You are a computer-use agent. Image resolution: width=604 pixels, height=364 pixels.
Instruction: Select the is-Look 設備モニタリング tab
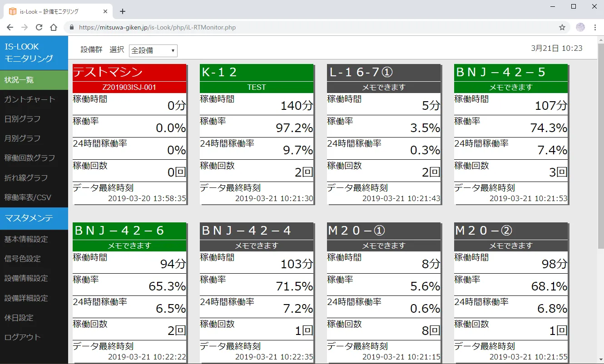click(59, 11)
